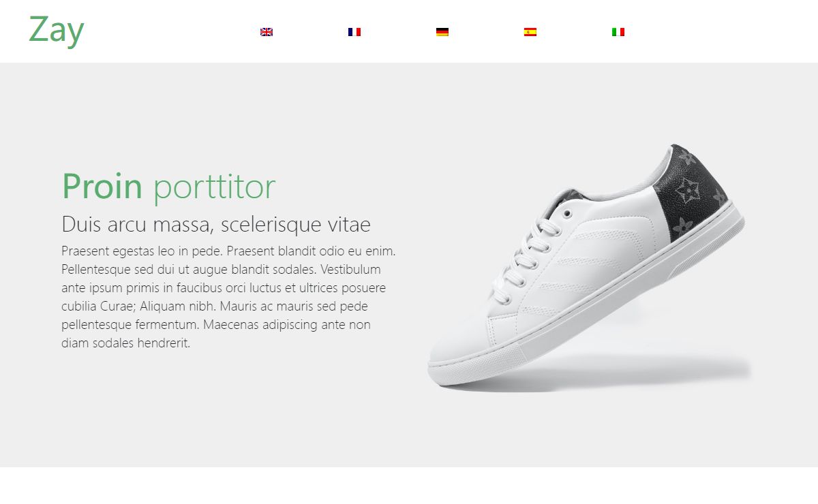Select the French flag icon

pyautogui.click(x=354, y=32)
